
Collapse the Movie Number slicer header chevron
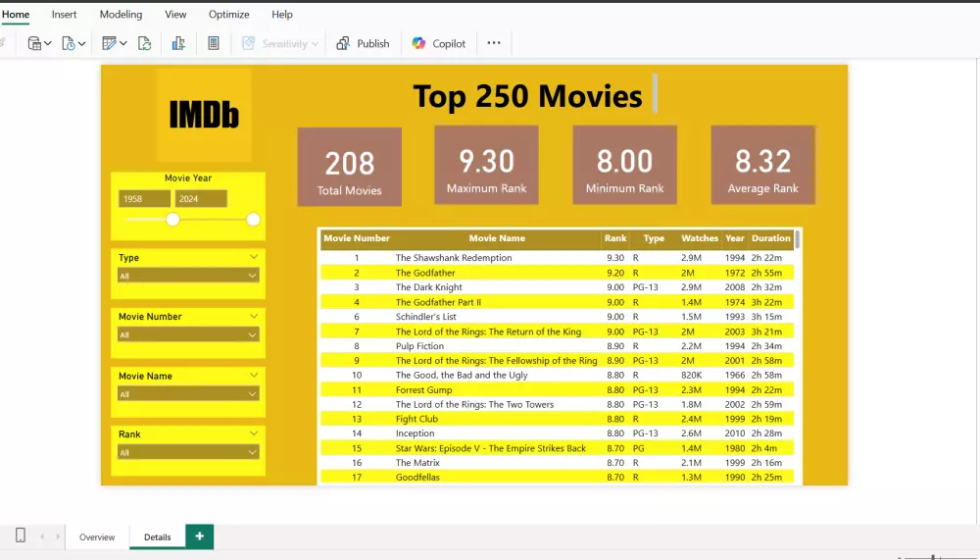(x=254, y=316)
